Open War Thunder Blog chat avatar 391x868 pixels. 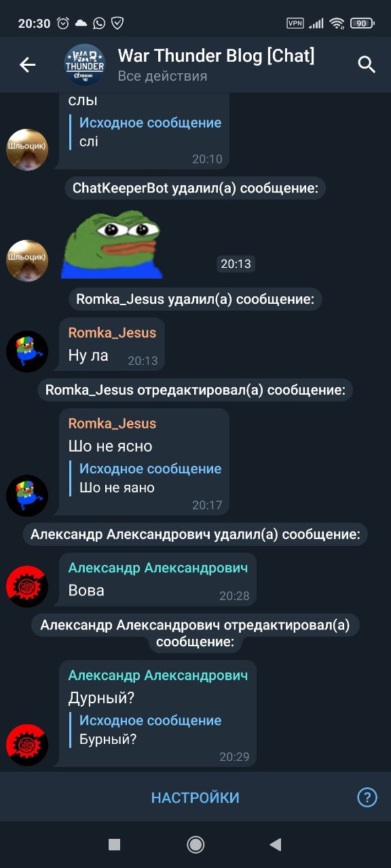[85, 65]
